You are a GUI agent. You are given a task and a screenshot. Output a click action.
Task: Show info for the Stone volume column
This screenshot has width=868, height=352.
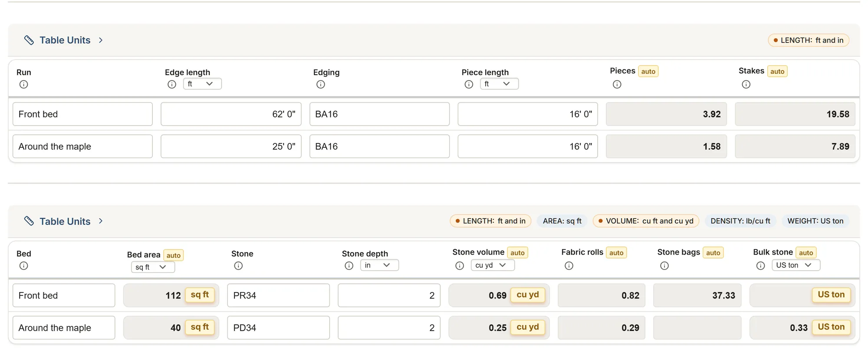click(x=460, y=266)
